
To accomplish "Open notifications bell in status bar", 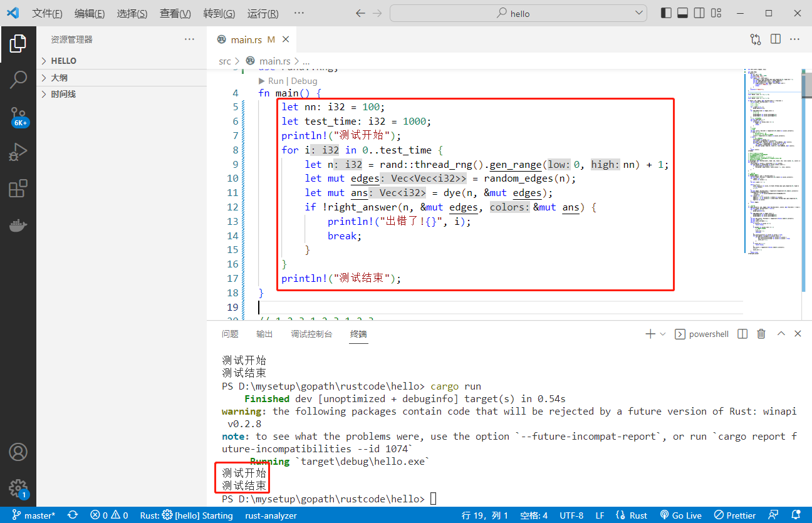I will [795, 515].
